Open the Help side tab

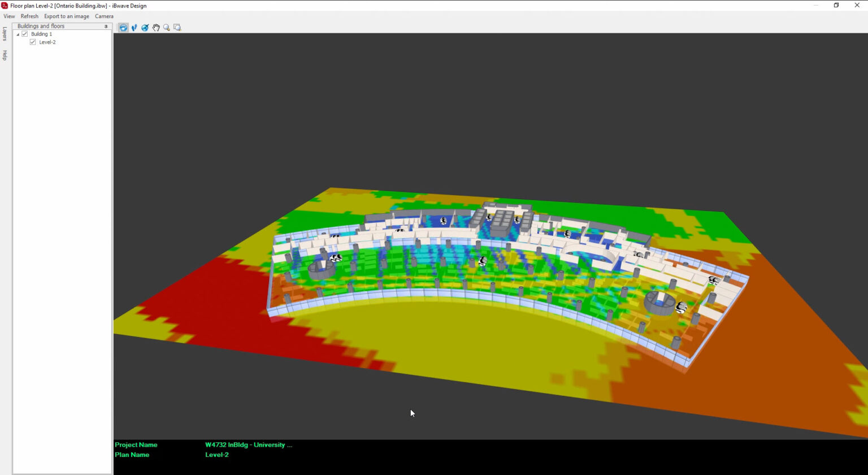click(5, 55)
